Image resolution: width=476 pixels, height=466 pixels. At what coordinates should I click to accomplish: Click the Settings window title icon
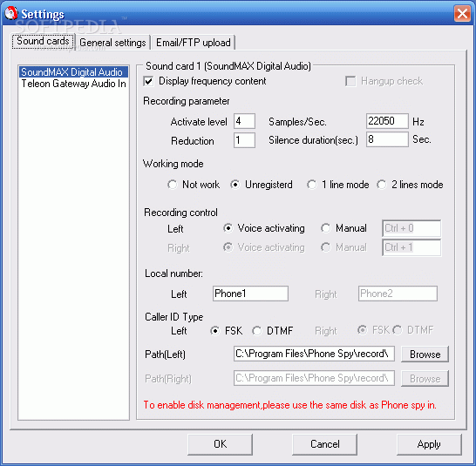[11, 13]
